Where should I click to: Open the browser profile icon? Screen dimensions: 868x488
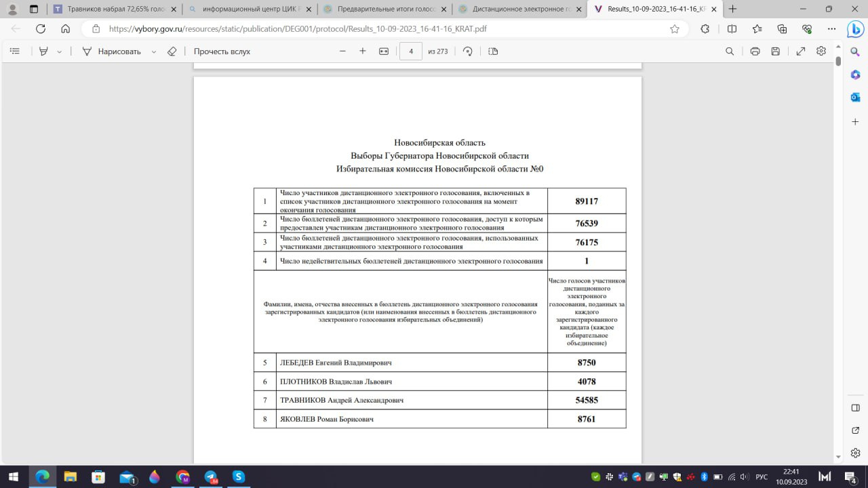point(12,9)
